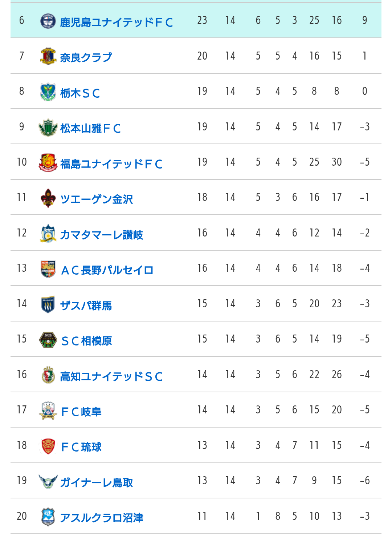Click the ガイナーレ鳥取 winged emblem
This screenshot has height=534, width=392.
(x=48, y=481)
